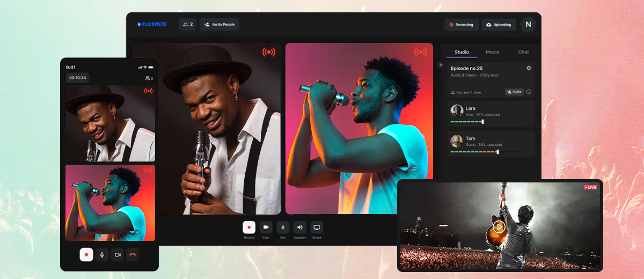Click live indicator on desktop right video tile

click(x=421, y=52)
